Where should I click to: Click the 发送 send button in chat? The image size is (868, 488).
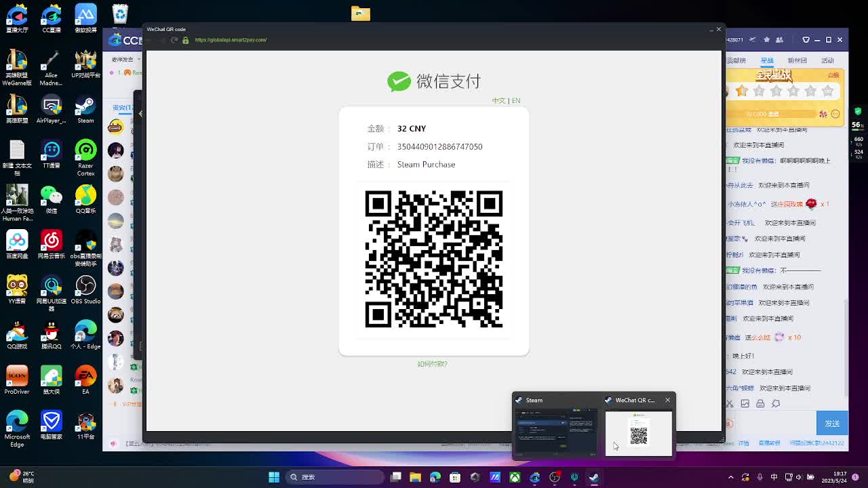[x=832, y=424]
